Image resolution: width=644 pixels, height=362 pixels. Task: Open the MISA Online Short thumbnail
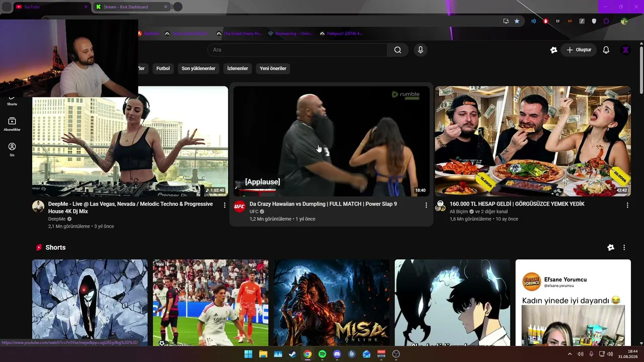click(332, 303)
